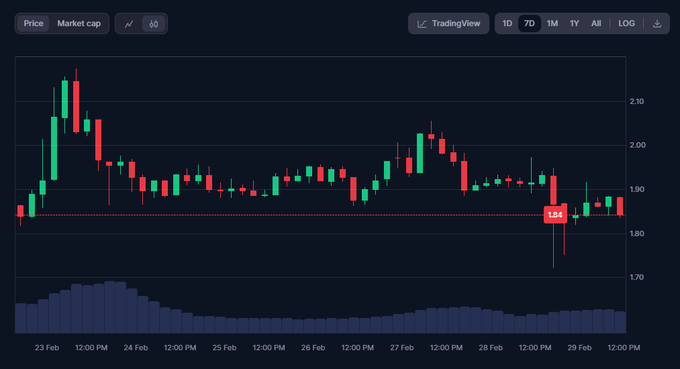Open the TradingView chart
680x369 pixels.
[x=448, y=24]
